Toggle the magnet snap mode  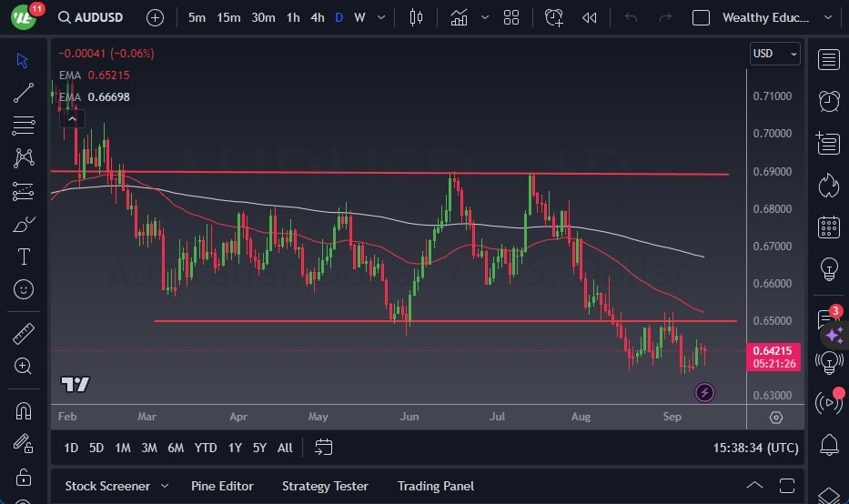coord(24,410)
